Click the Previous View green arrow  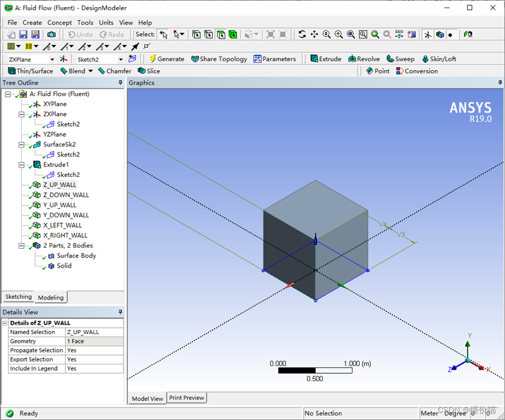[375, 34]
